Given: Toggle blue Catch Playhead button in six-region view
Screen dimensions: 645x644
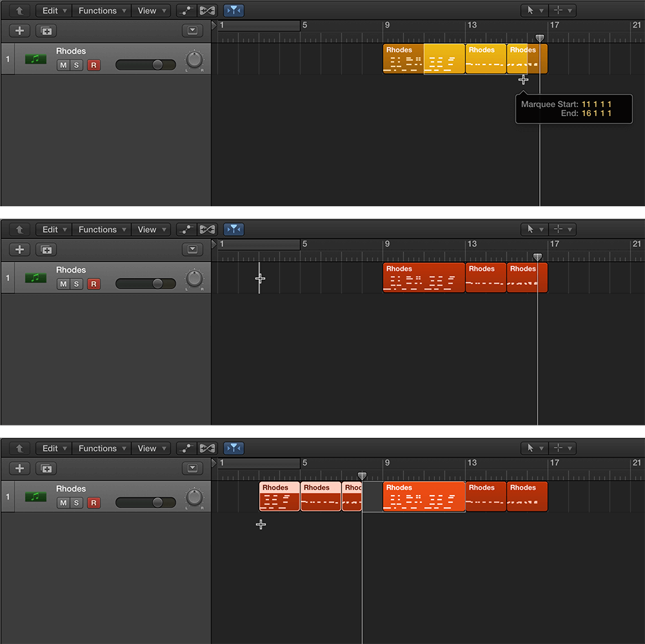Looking at the screenshot, I should tap(233, 448).
